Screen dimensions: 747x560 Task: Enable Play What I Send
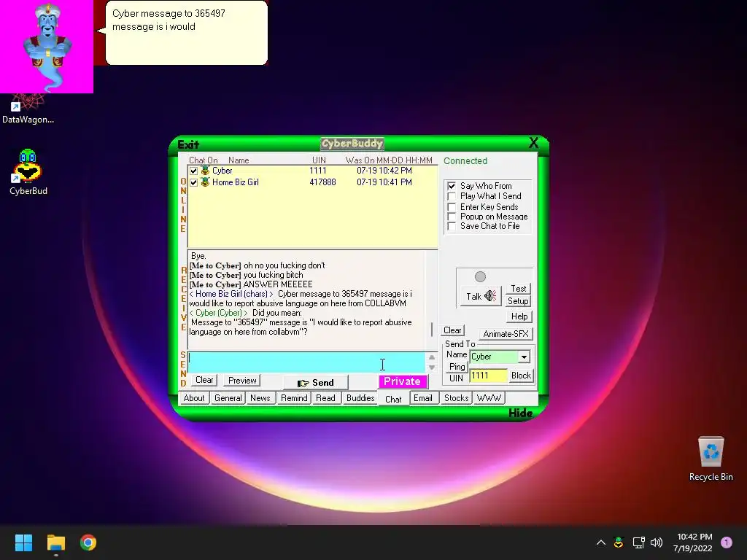tap(452, 196)
